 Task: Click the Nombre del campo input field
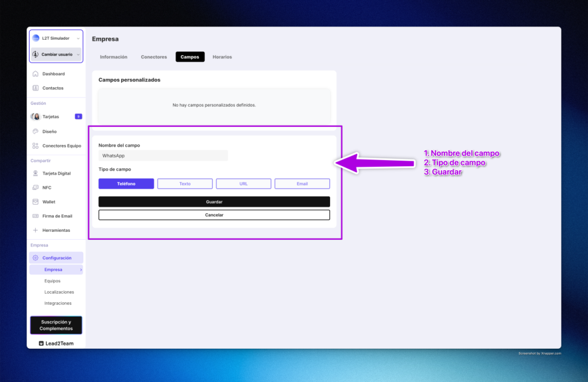click(x=163, y=155)
